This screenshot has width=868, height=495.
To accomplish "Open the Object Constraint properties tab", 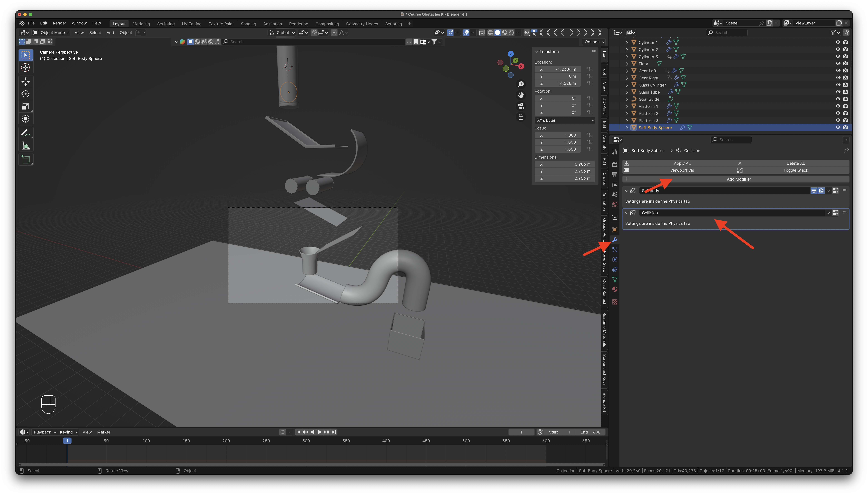I will [x=615, y=269].
